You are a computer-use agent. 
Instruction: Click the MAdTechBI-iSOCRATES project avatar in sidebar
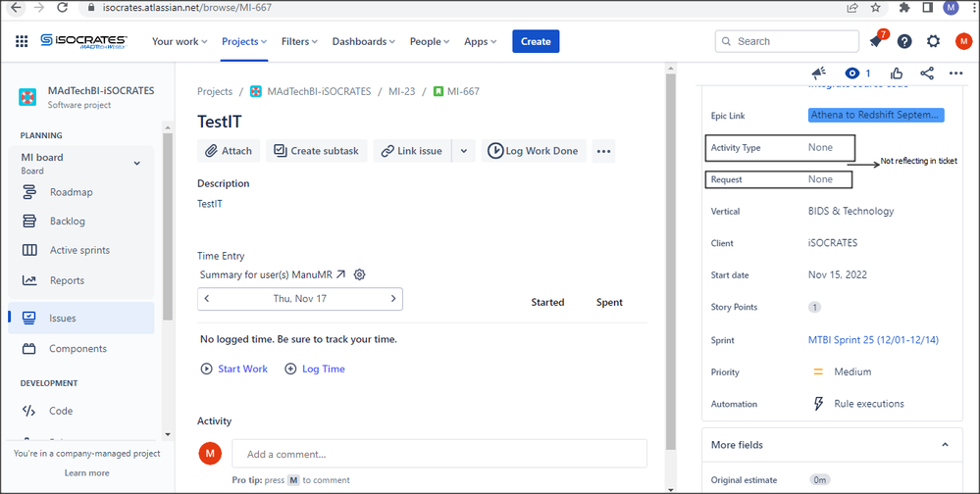click(27, 97)
